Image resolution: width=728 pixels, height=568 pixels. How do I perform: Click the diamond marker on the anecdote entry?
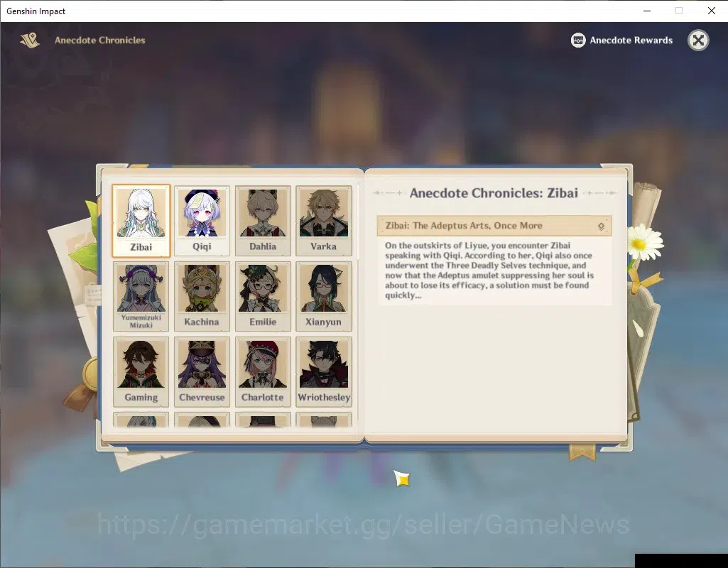[x=601, y=226]
